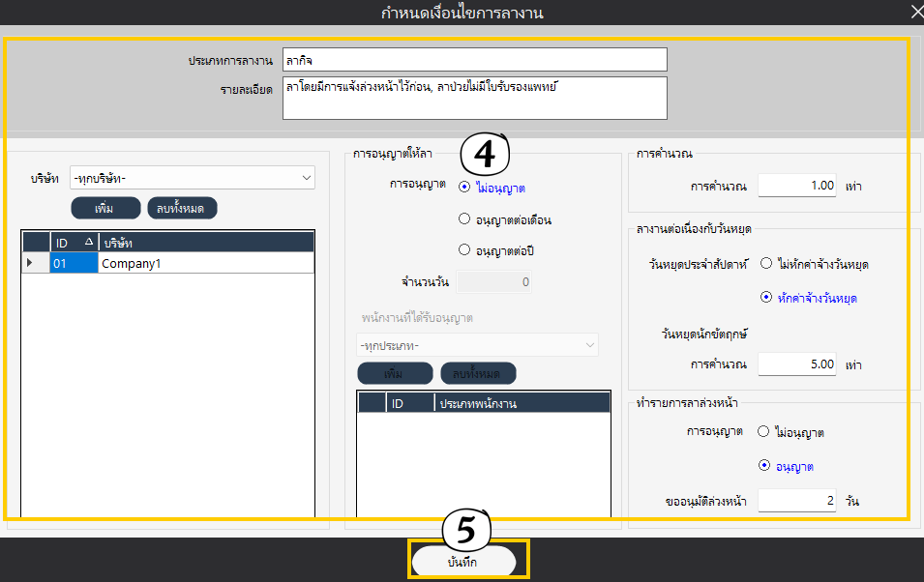Click the ประเภทการลางาน text field
The width and height of the screenshot is (924, 582).
coord(474,60)
